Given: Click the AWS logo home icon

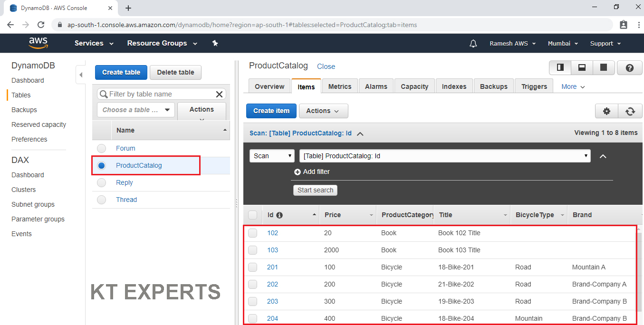Looking at the screenshot, I should pyautogui.click(x=38, y=43).
